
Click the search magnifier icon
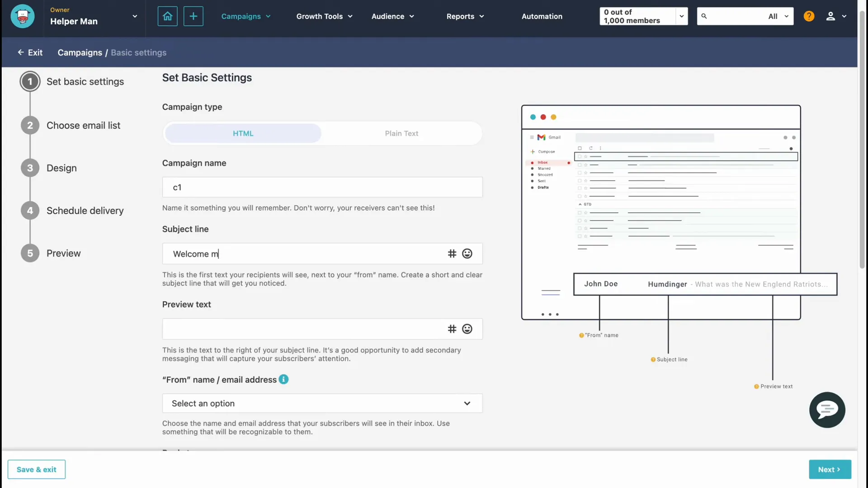click(704, 16)
